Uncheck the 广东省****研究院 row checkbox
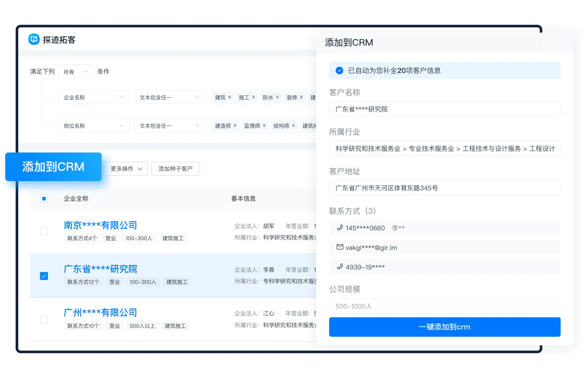 click(44, 276)
